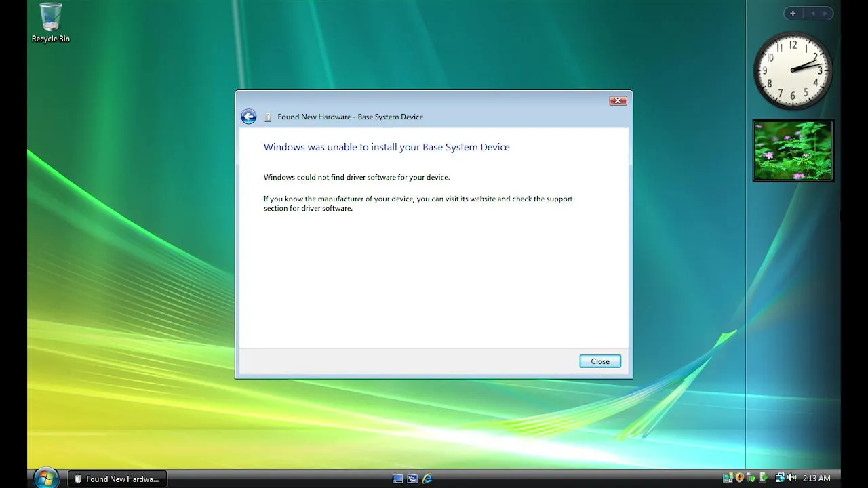Viewport: 868px width, 488px height.
Task: Select the Found New Hardware taskbar button
Action: pos(117,479)
